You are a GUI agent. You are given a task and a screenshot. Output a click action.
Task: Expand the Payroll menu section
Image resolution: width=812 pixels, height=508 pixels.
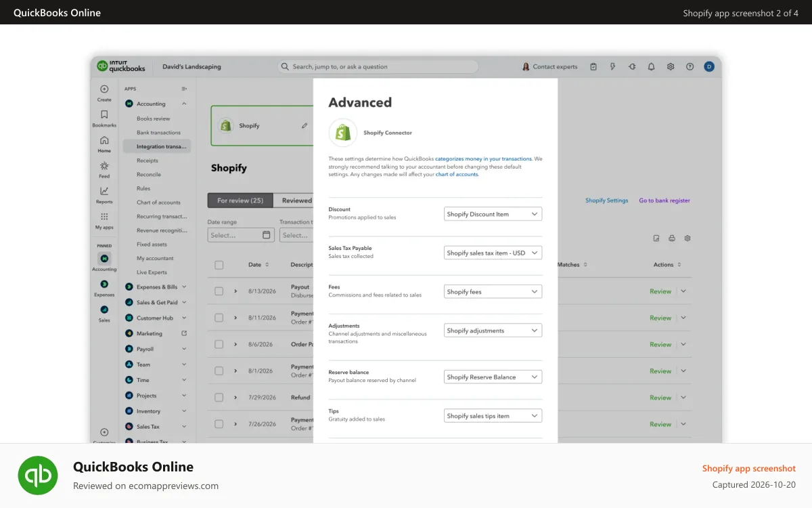(156, 350)
